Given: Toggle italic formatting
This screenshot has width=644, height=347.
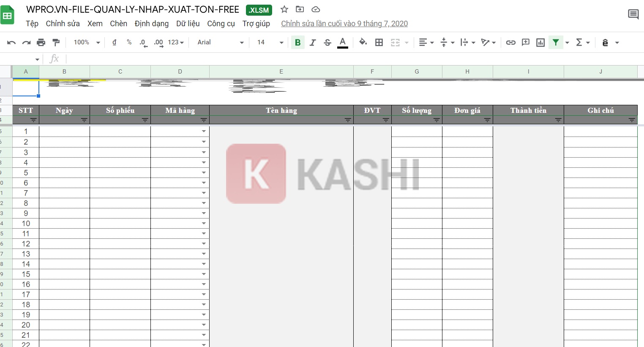Looking at the screenshot, I should pos(313,42).
